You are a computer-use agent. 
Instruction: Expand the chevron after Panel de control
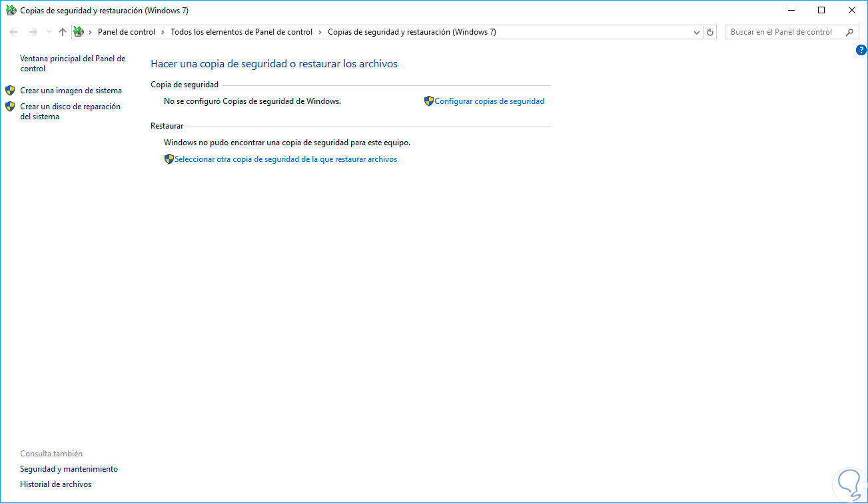click(163, 32)
